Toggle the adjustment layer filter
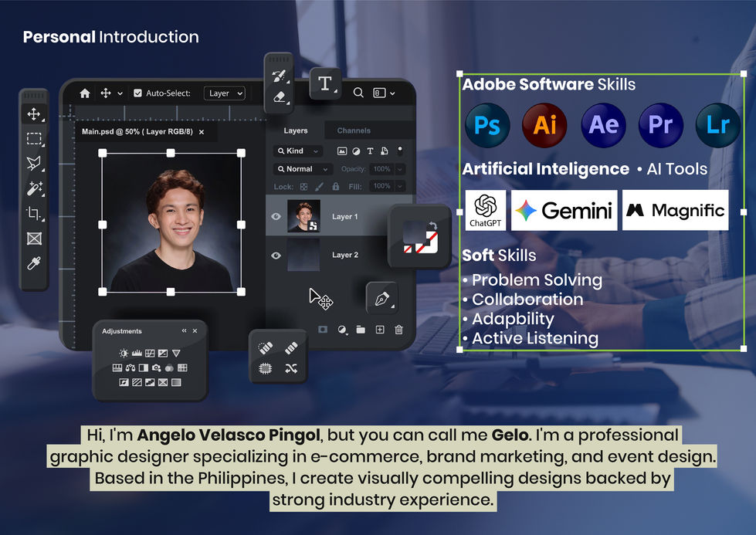756x535 pixels. click(x=356, y=151)
